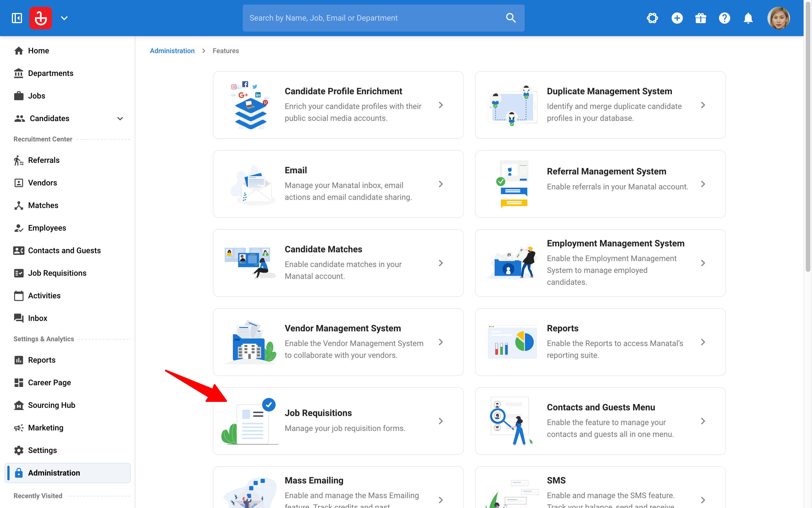Open Sourcing Hub in sidebar
812x508 pixels.
pos(67,405)
